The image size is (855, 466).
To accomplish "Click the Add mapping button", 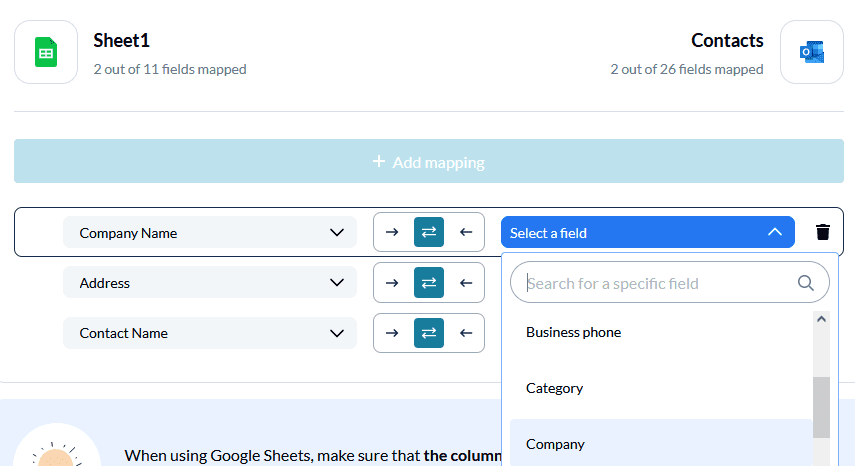I will [x=429, y=161].
